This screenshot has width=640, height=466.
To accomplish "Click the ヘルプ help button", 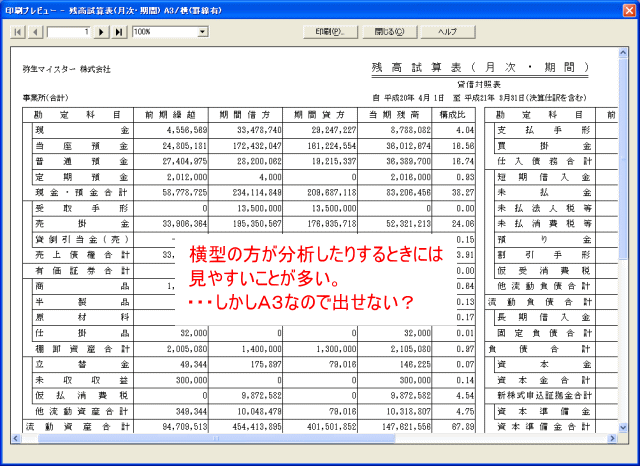I will pyautogui.click(x=448, y=32).
